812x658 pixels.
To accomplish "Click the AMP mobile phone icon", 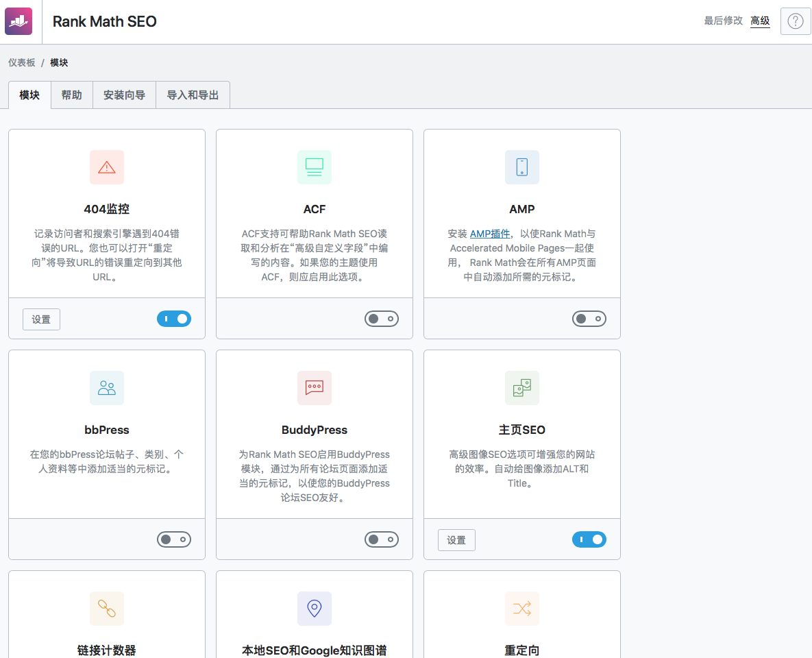I will pyautogui.click(x=522, y=167).
